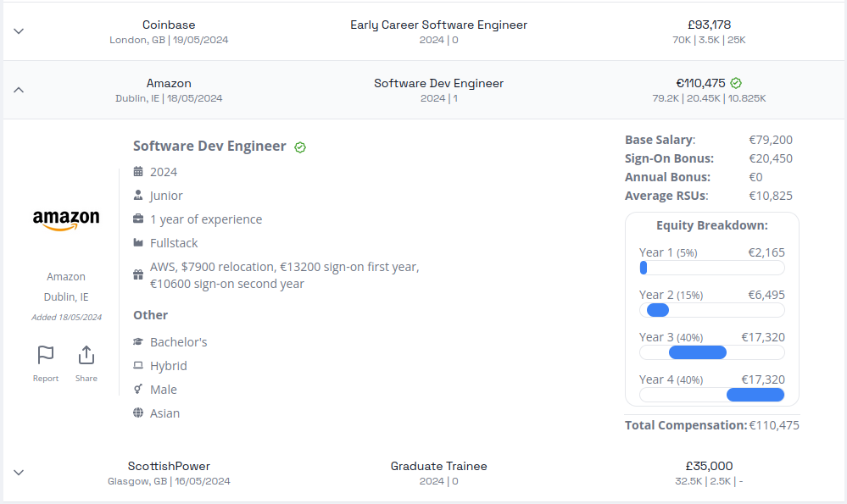Click 'Glasgow, GB | 16/05/2024' text
Image resolution: width=847 pixels, height=504 pixels.
point(169,481)
